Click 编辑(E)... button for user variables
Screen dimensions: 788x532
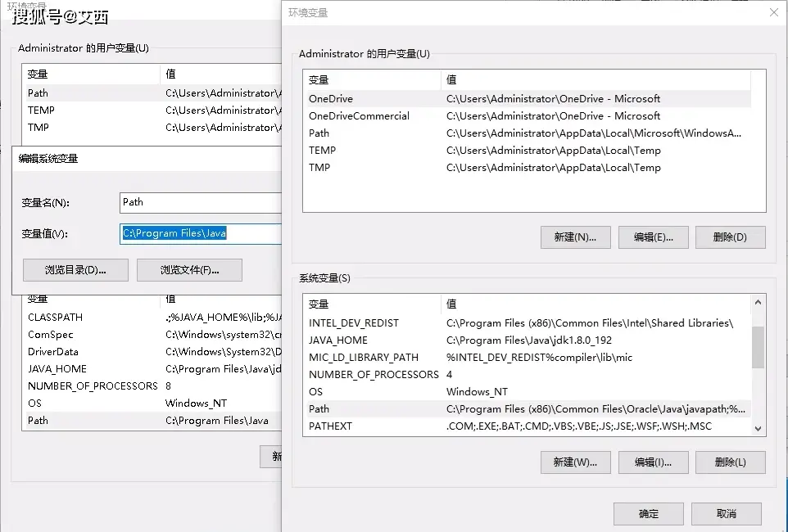[653, 237]
